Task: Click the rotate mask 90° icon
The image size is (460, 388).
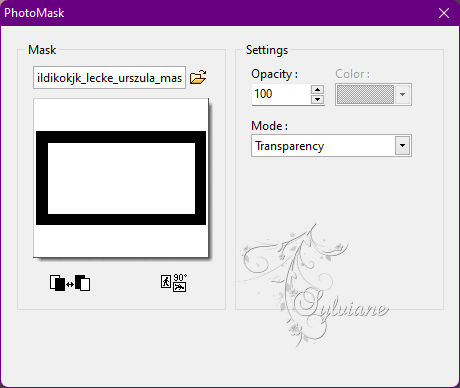Action: point(174,283)
